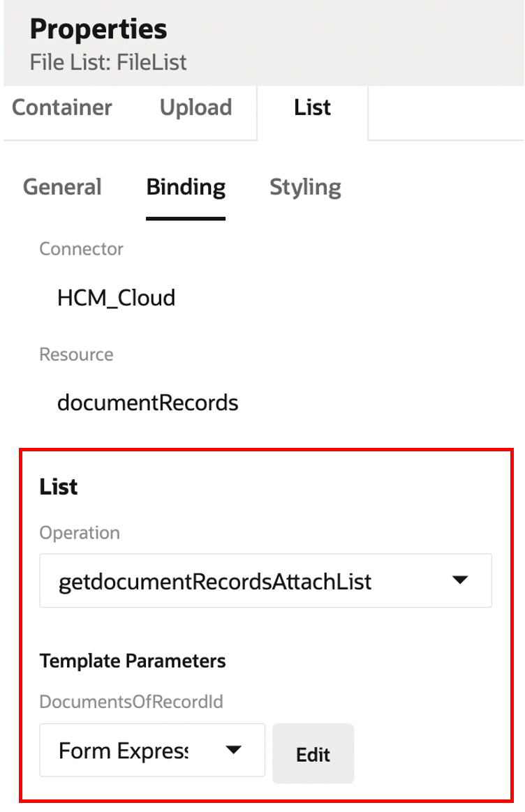Open the General sub-tab
525x812 pixels.
tap(62, 187)
